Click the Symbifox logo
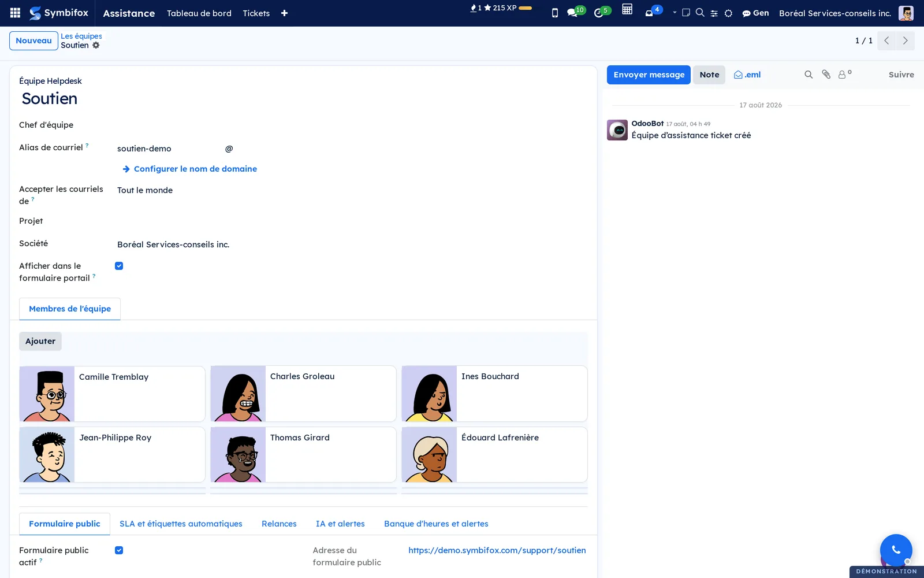Screen dimensions: 924x578 click(59, 13)
